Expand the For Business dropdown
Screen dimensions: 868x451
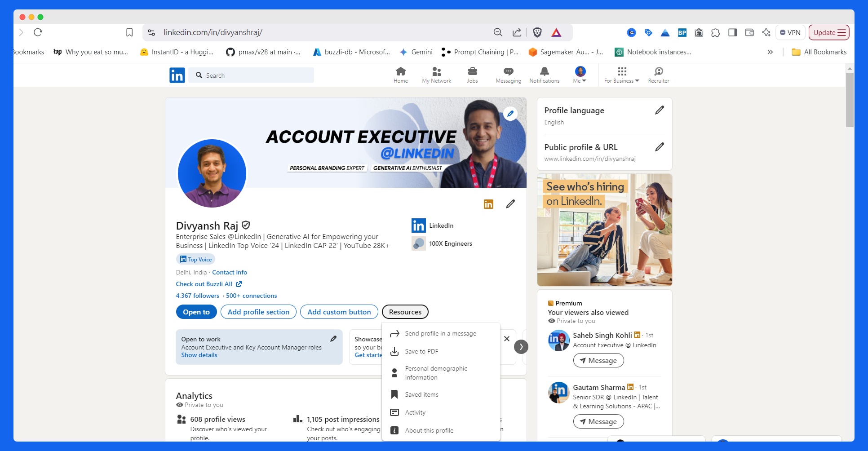tap(621, 75)
